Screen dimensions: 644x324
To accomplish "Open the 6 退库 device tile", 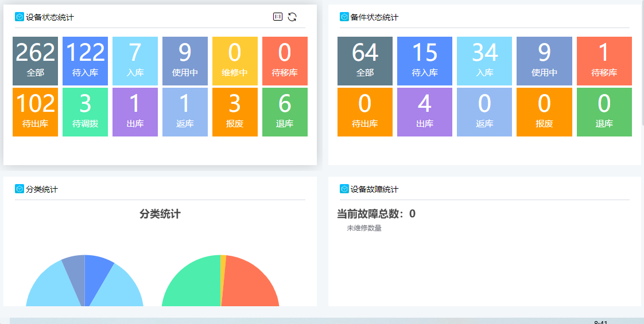I will pos(285,112).
